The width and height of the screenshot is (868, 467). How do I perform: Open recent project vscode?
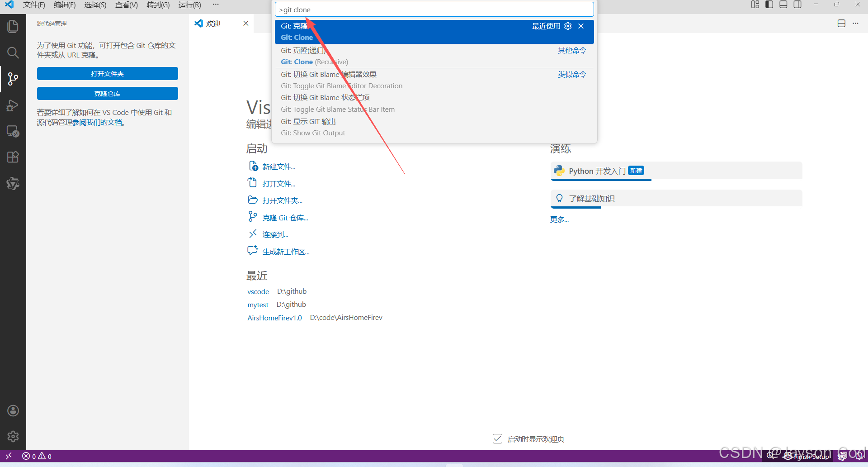258,291
